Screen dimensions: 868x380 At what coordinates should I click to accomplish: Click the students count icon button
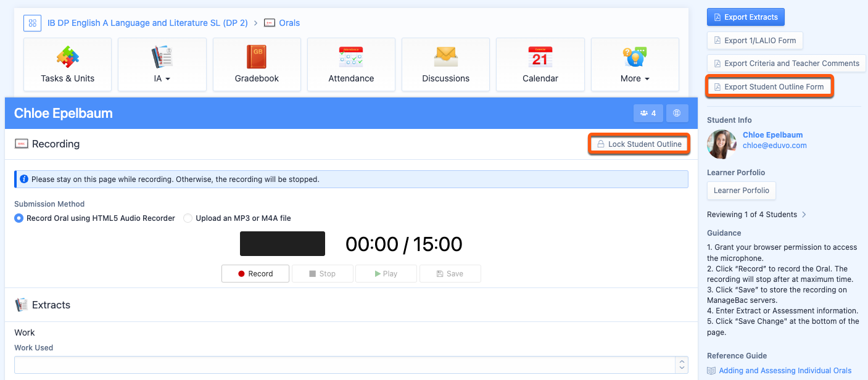648,114
